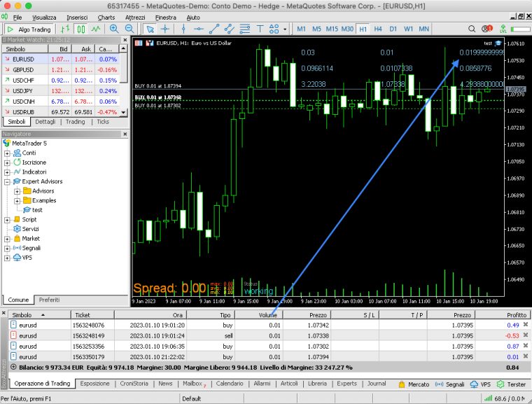Select the crosshair tool
The height and width of the screenshot is (404, 532).
165,29
